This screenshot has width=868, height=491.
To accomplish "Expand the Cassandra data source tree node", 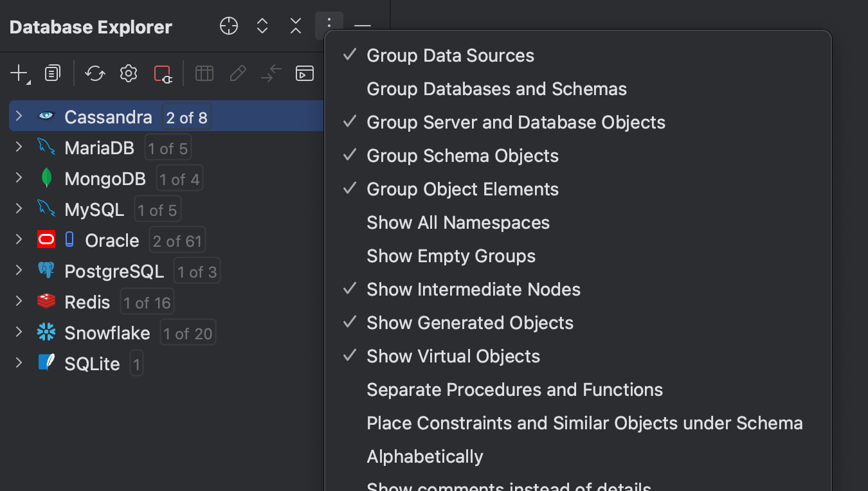I will point(18,116).
